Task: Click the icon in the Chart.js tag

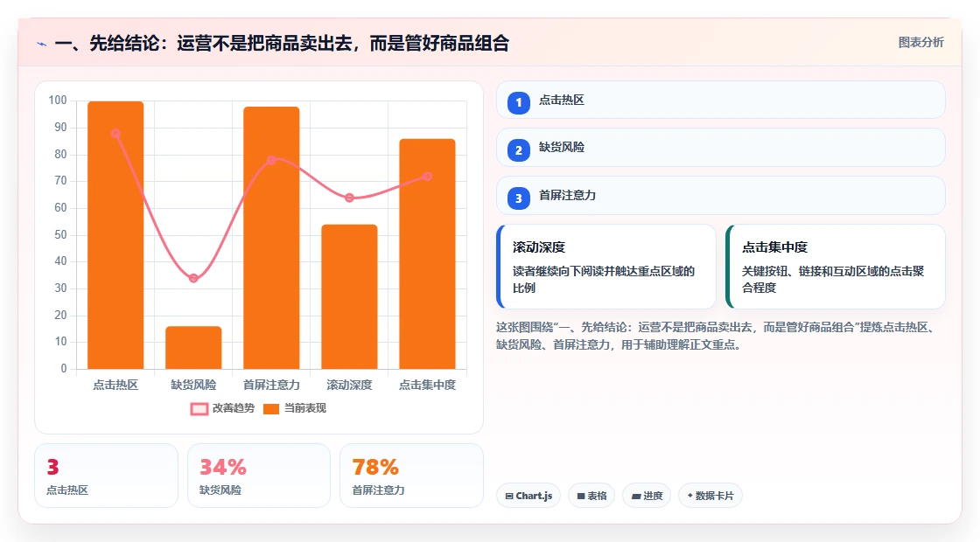Action: coord(509,496)
